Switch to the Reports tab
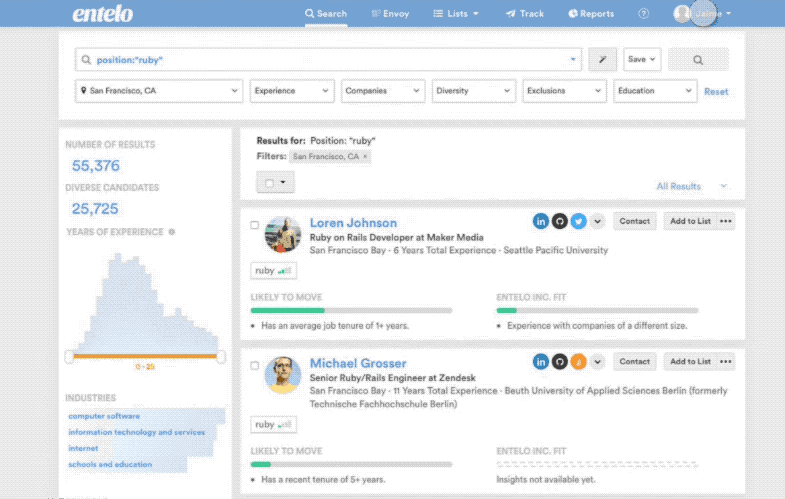785x499 pixels. 591,14
